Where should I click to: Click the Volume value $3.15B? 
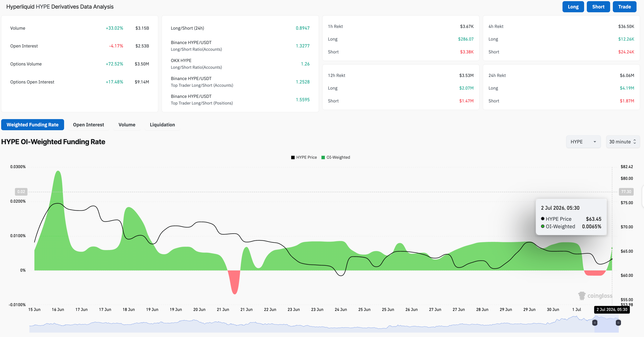(142, 28)
